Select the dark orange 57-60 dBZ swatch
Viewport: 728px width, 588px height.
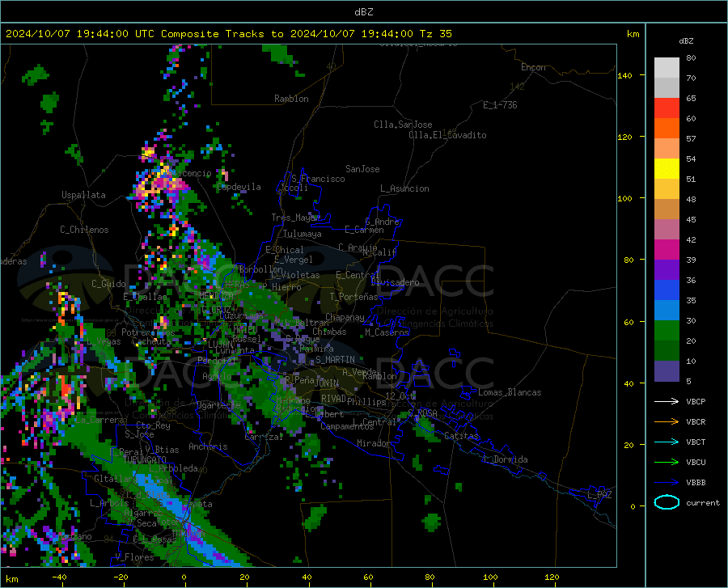tap(667, 129)
